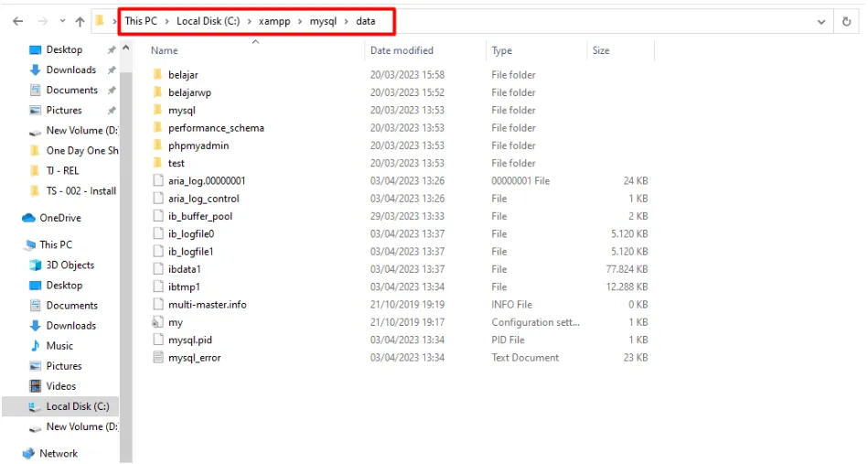The image size is (868, 464).
Task: Select the mysql folder icon in list
Action: pos(157,110)
